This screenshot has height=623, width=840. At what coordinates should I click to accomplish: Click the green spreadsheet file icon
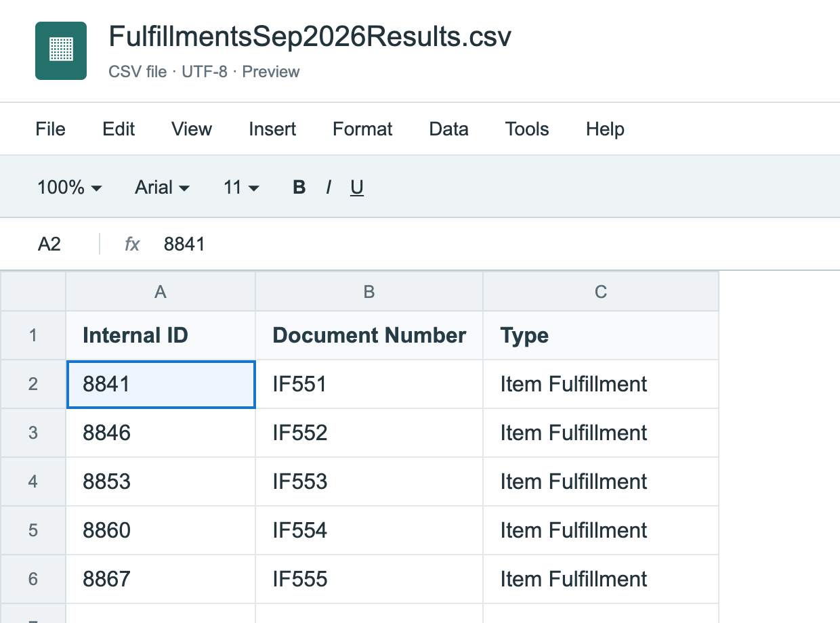click(61, 51)
